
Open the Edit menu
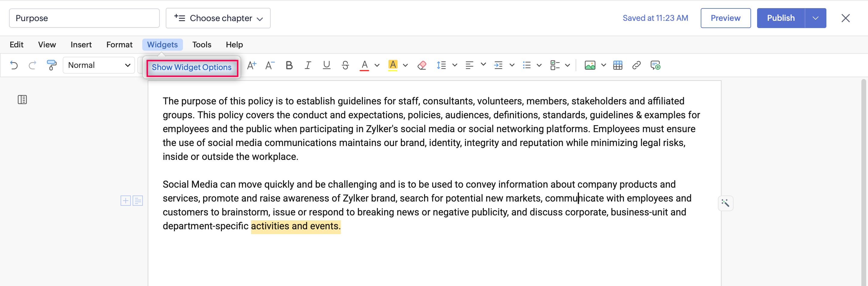[x=17, y=45]
